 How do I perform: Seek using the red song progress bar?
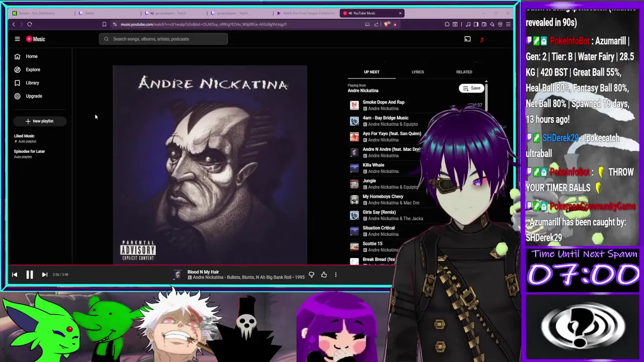coord(201,264)
